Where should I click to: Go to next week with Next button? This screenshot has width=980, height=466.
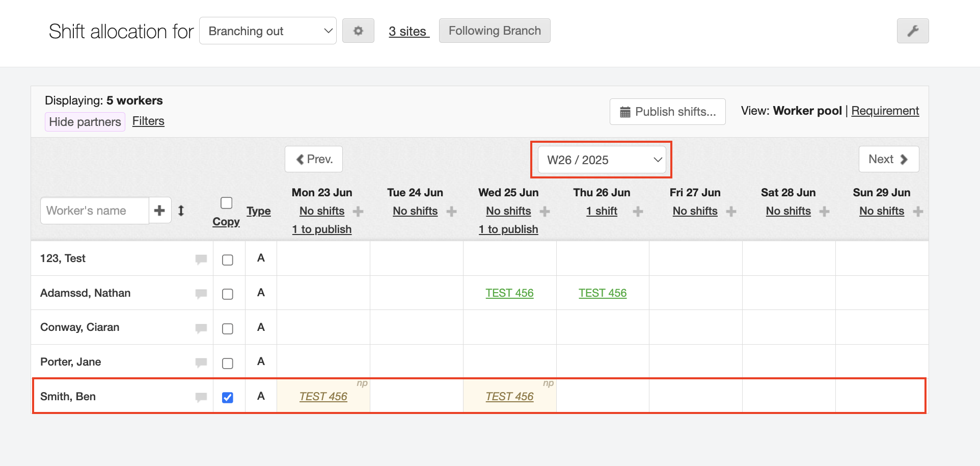888,160
